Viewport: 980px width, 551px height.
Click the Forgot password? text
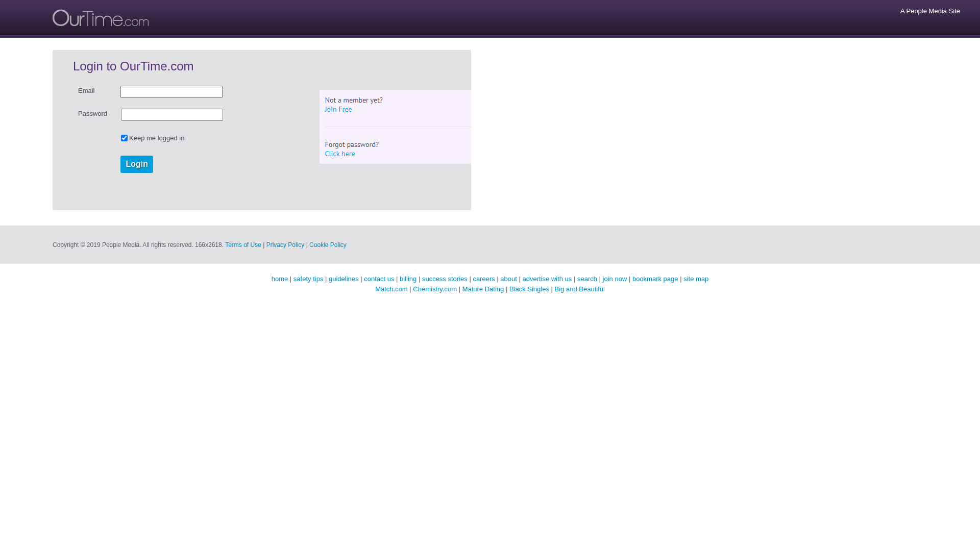coord(352,144)
